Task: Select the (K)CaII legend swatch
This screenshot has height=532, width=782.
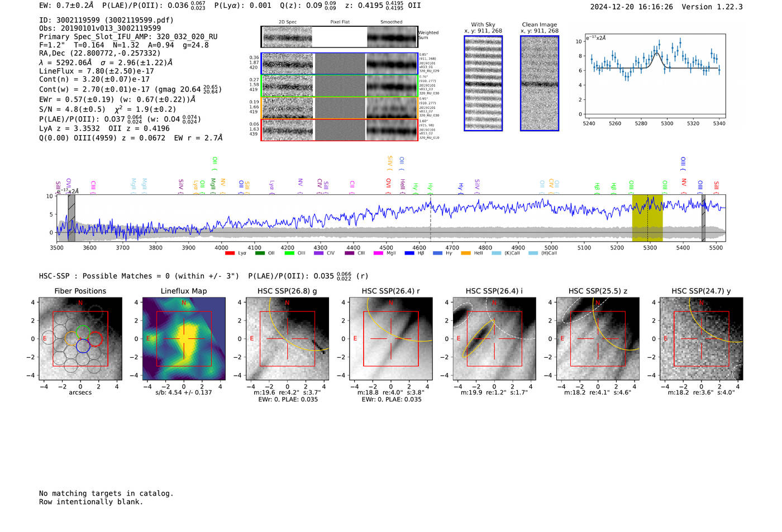Action: pos(496,253)
